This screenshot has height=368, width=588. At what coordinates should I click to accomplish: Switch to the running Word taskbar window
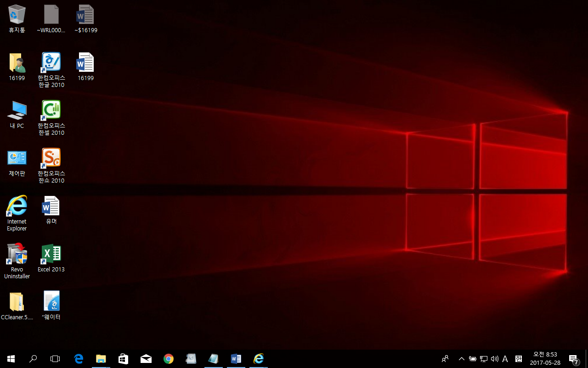pyautogui.click(x=236, y=359)
